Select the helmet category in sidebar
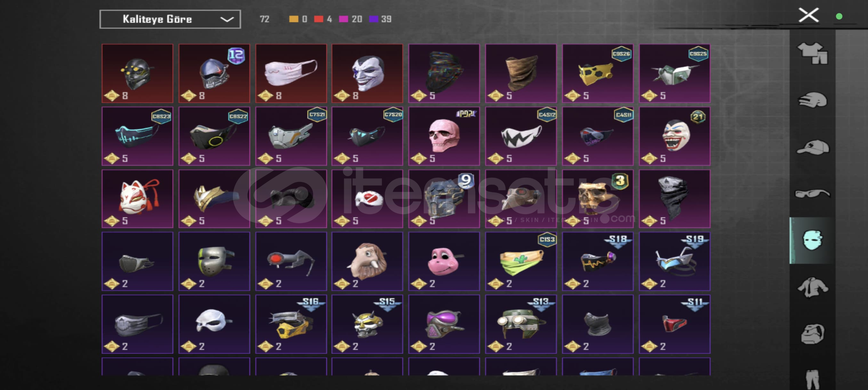Viewport: 868px width, 390px height. (813, 100)
